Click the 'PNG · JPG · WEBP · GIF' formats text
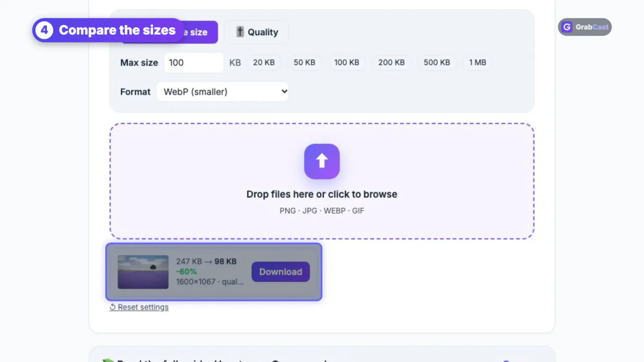This screenshot has width=644, height=362. click(322, 211)
